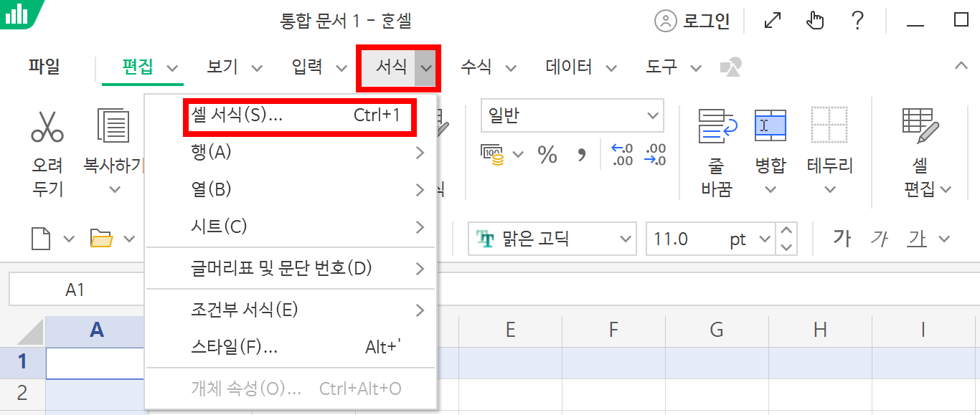Click the 로그인 button
980x415 pixels.
point(693,20)
